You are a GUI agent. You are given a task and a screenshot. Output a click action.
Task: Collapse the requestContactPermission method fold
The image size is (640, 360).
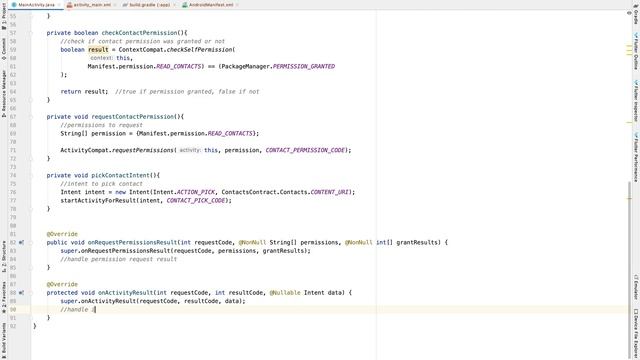click(31, 117)
